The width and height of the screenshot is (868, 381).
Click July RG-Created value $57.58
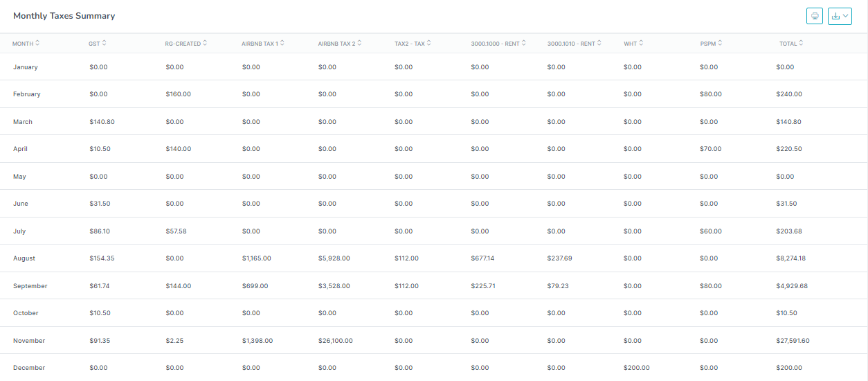pos(177,231)
